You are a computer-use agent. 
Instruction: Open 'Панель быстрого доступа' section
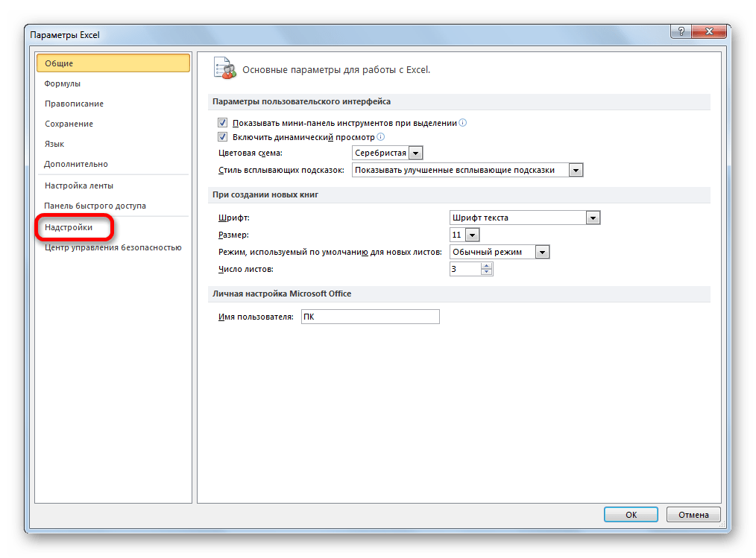[113, 206]
